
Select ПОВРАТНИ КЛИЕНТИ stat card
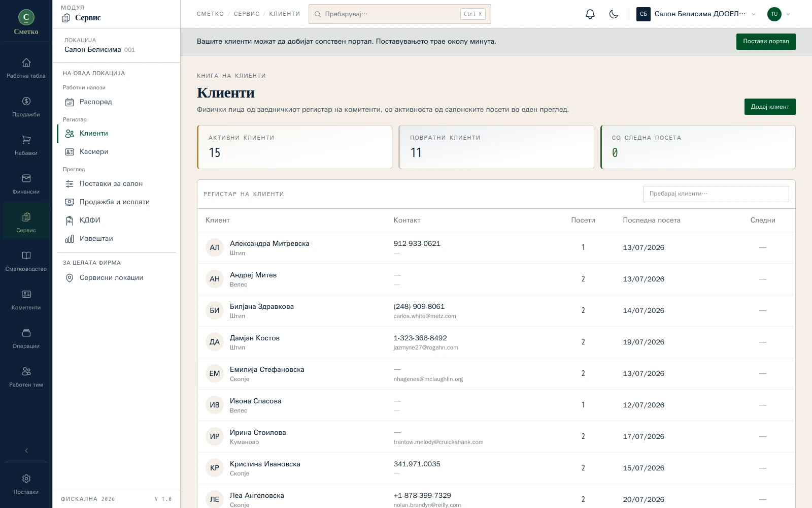click(496, 147)
